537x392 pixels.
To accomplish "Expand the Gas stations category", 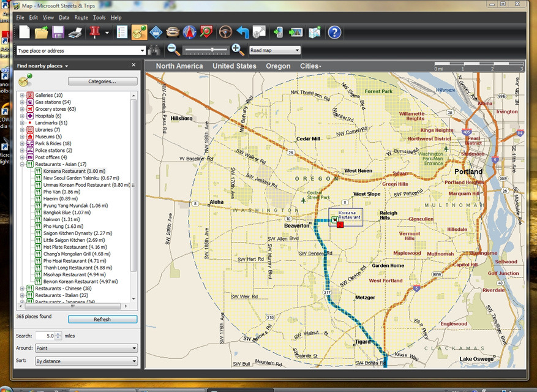I will click(23, 102).
